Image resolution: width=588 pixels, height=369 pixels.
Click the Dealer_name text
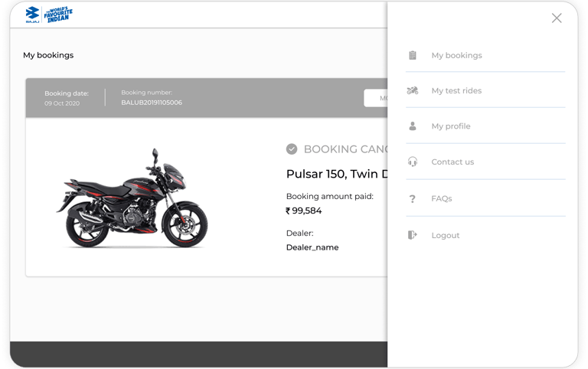click(x=312, y=247)
